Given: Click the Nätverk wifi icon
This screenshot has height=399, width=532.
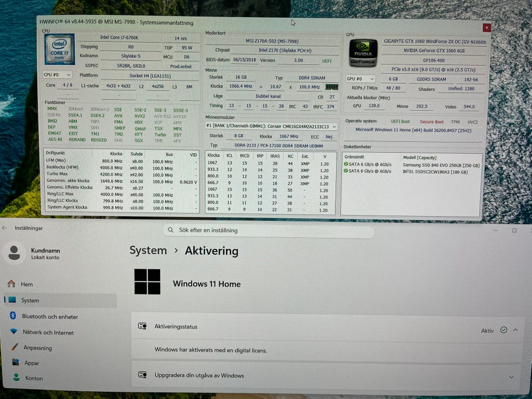Looking at the screenshot, I should (x=13, y=331).
